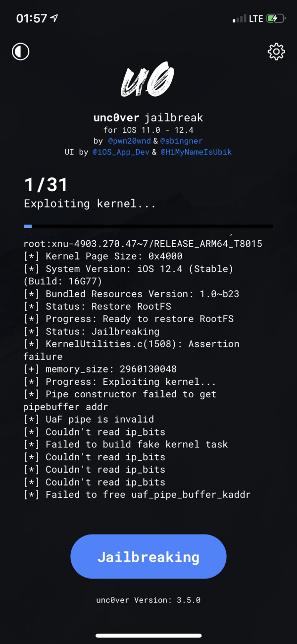This screenshot has height=644, width=297.
Task: Visit the @HiMyNameIsUbik profile link
Action: (196, 152)
